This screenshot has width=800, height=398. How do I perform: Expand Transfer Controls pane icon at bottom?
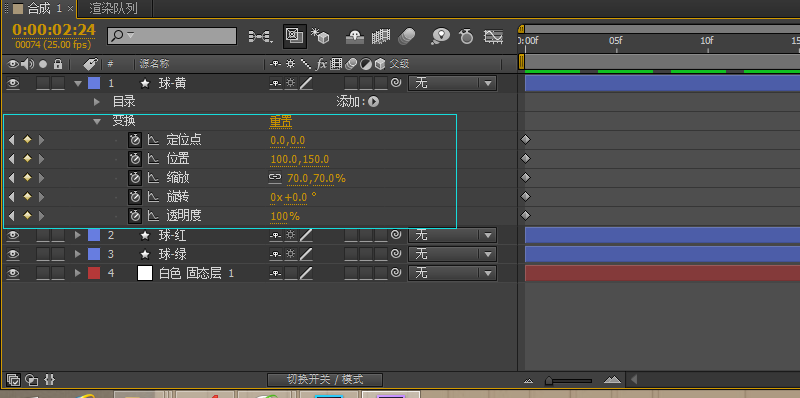[x=32, y=380]
